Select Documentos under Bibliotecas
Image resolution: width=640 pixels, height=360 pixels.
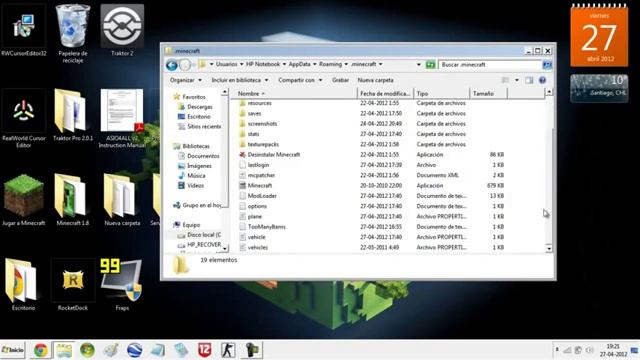point(199,156)
